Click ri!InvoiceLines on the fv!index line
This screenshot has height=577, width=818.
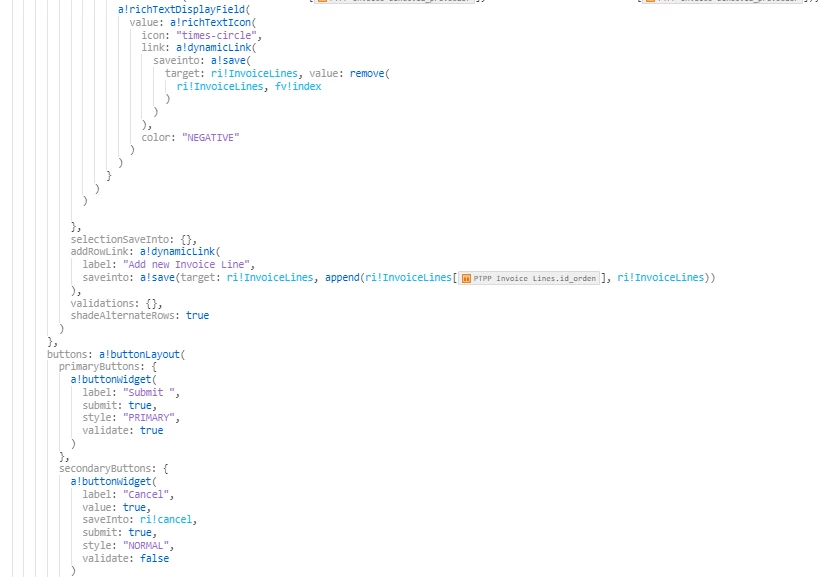(220, 87)
